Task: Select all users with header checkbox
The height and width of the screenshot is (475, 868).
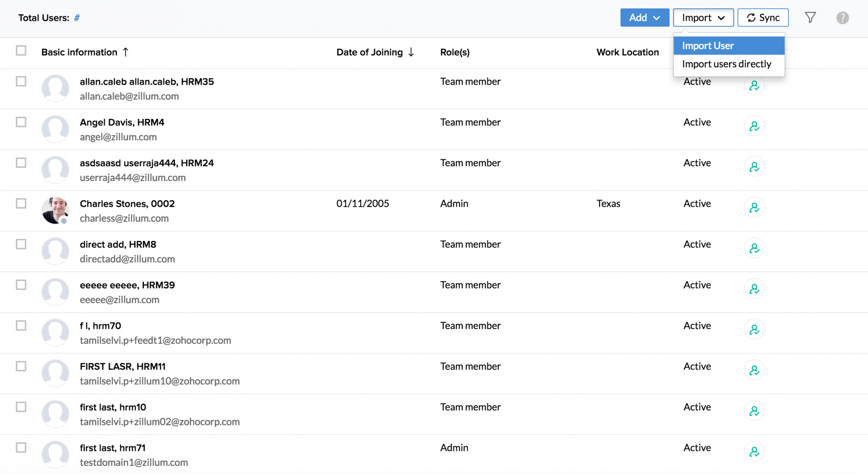Action: pyautogui.click(x=21, y=51)
